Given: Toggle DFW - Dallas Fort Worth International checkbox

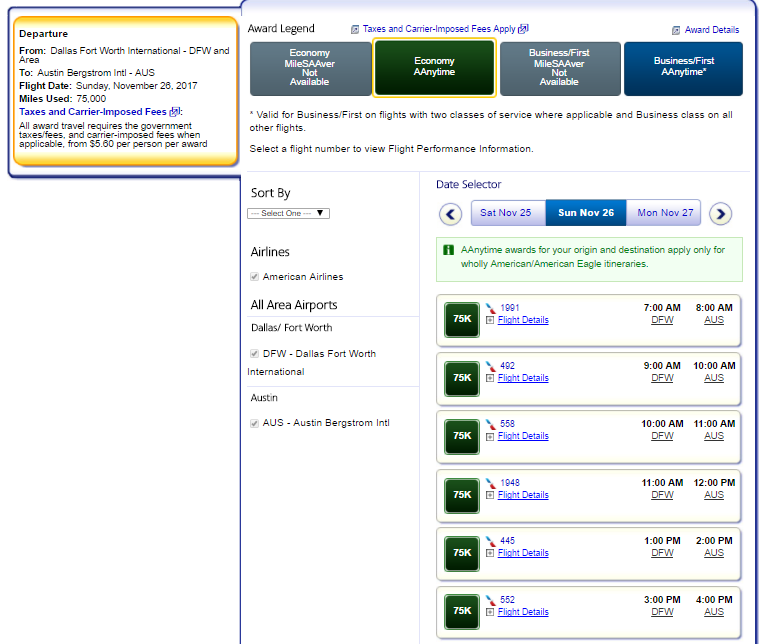Looking at the screenshot, I should pyautogui.click(x=255, y=354).
